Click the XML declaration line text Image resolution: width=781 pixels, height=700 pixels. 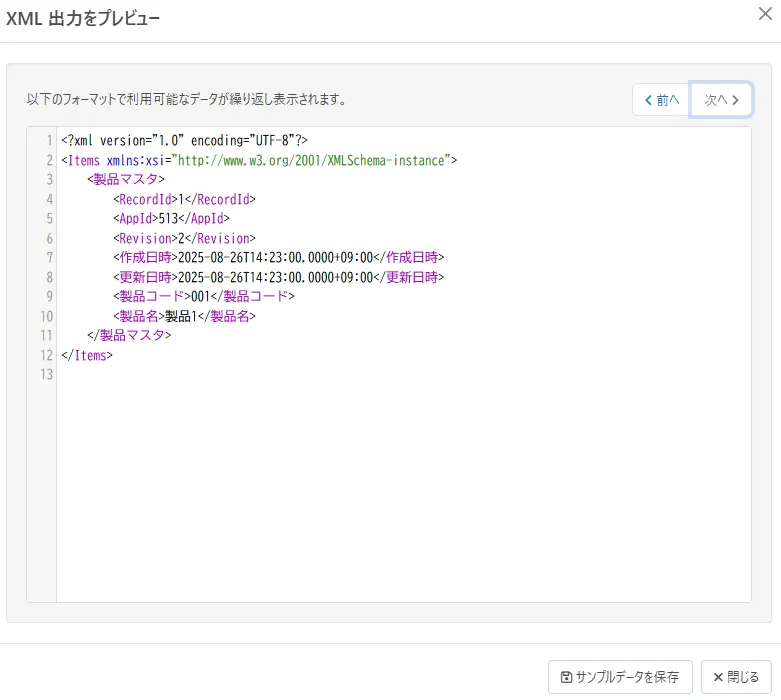coord(184,140)
